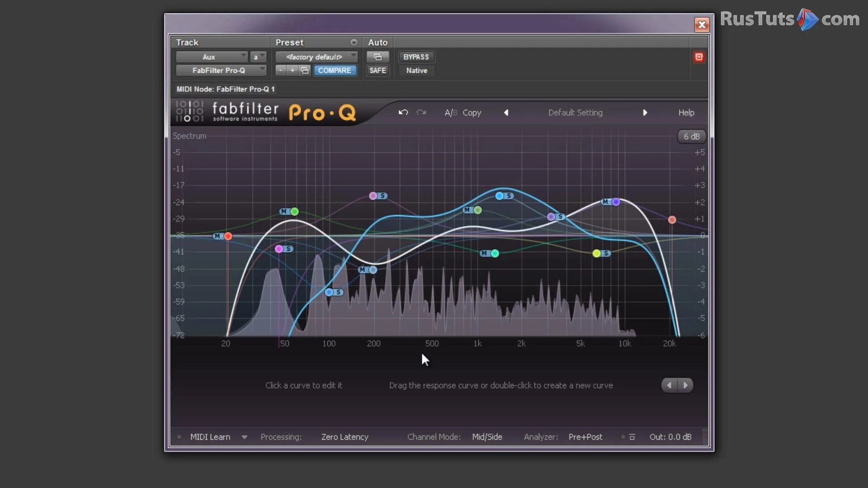Toggle the BYPASS button
This screenshot has width=868, height=488.
pyautogui.click(x=416, y=57)
